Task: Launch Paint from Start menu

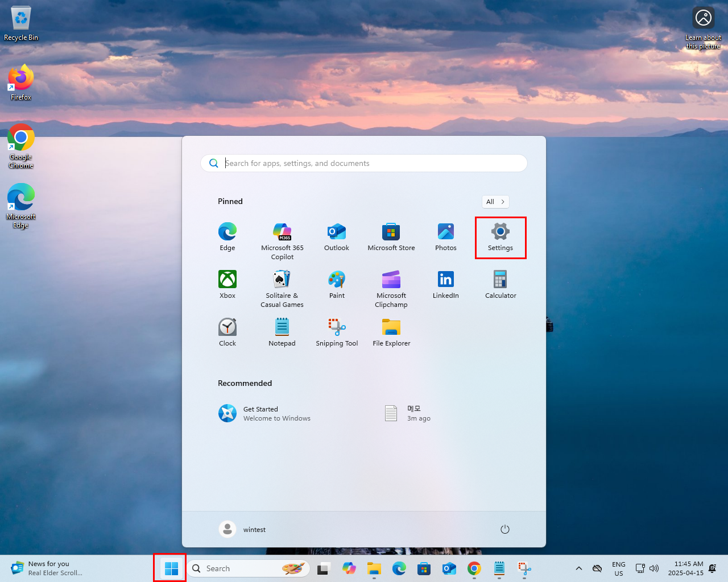Action: [x=337, y=285]
